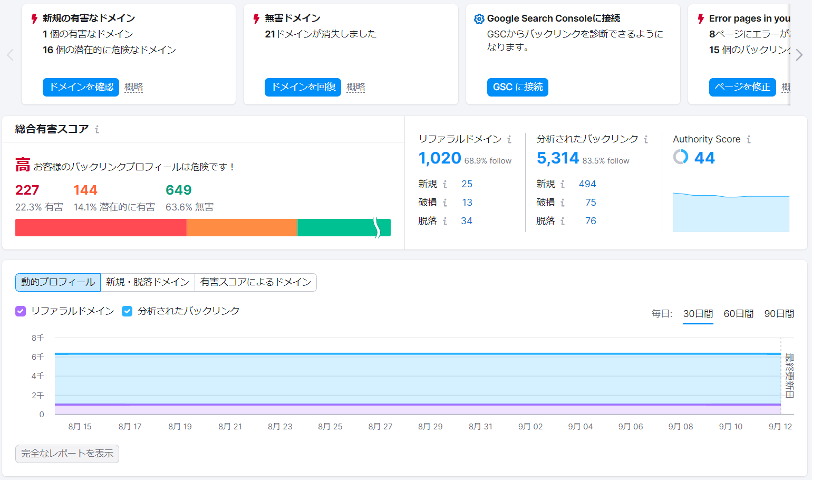Click the Google Search Console gear icon
Viewport: 815px width, 480px height.
(x=479, y=19)
